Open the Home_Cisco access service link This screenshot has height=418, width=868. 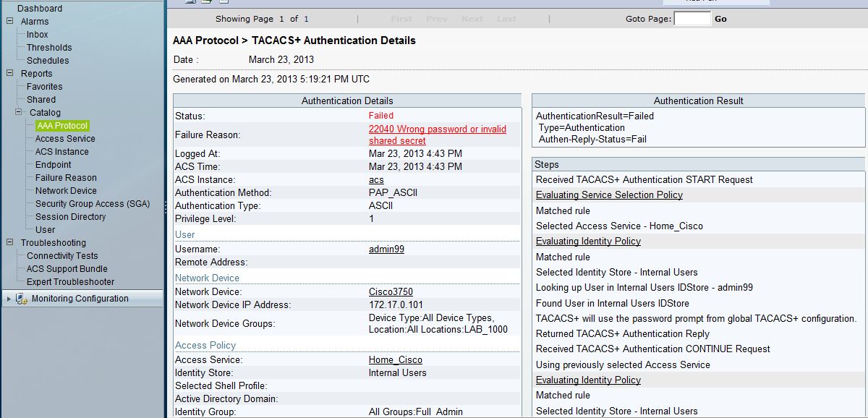[x=395, y=360]
